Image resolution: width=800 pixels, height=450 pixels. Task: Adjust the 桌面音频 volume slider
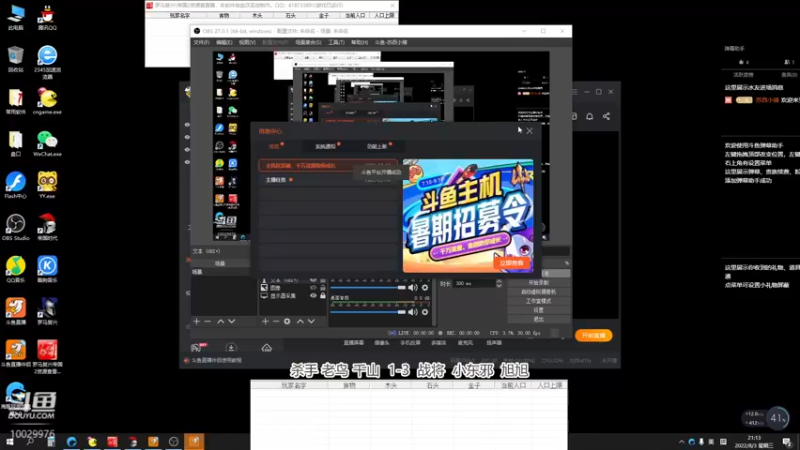pyautogui.click(x=368, y=312)
